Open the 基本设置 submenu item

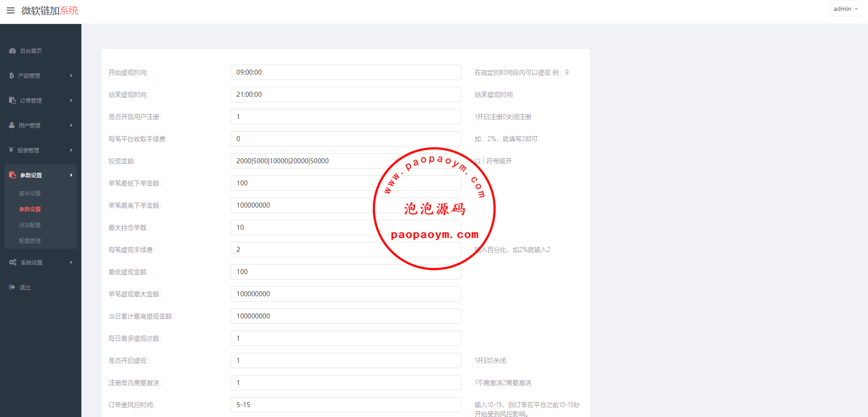pyautogui.click(x=30, y=194)
